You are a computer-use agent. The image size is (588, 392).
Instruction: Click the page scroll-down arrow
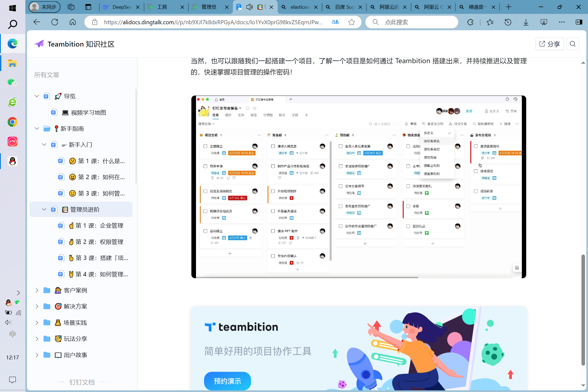(x=583, y=385)
